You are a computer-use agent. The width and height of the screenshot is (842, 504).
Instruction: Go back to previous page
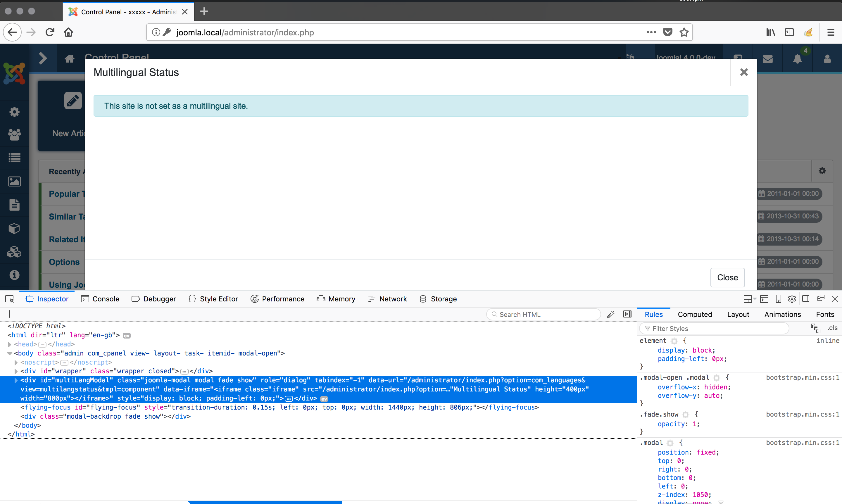[12, 32]
